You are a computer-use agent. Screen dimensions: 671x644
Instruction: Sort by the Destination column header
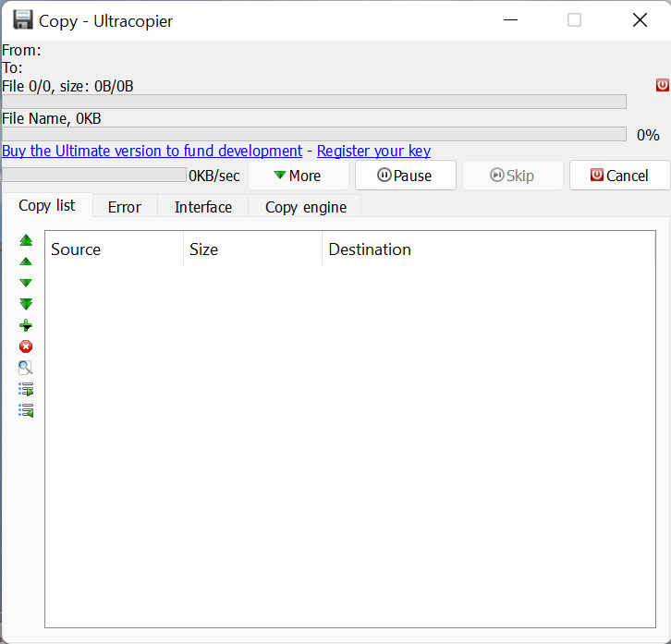(x=489, y=249)
